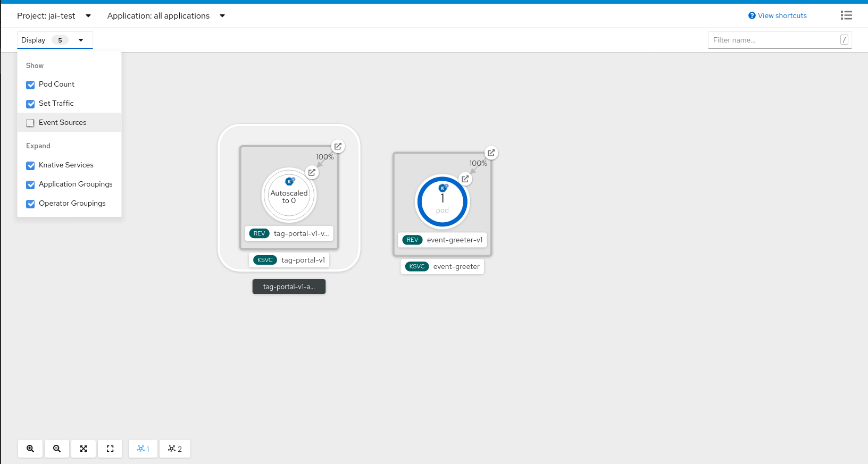Open the Application all applications dropdown
This screenshot has height=464, width=868.
(x=166, y=15)
